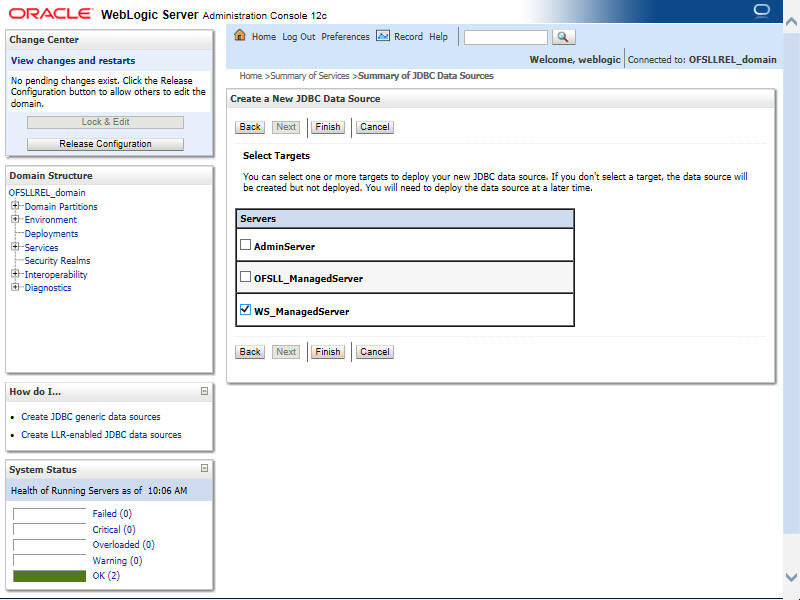Expand the Interoperability tree node
The image size is (800, 600).
[15, 274]
